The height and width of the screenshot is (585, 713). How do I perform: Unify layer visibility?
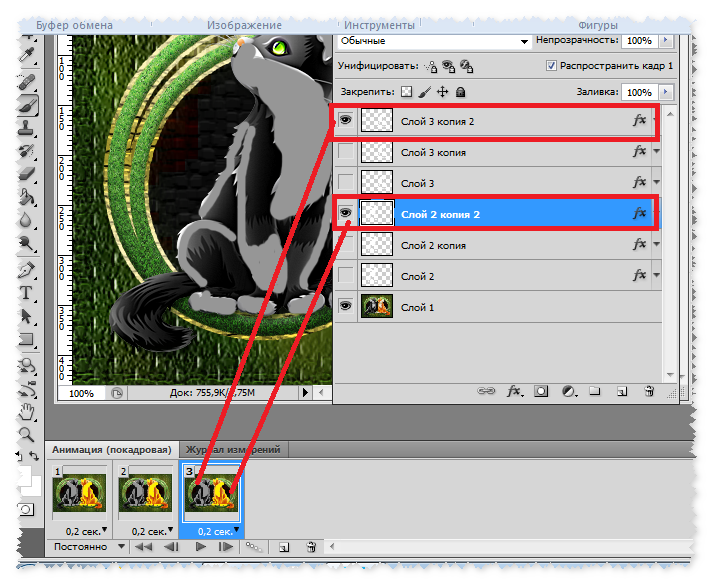(x=448, y=66)
